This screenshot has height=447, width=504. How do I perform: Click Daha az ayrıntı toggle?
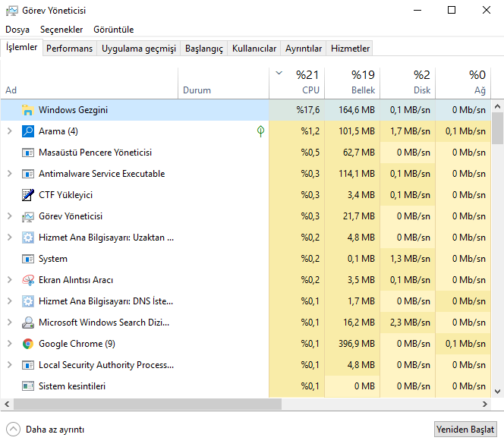pyautogui.click(x=46, y=430)
